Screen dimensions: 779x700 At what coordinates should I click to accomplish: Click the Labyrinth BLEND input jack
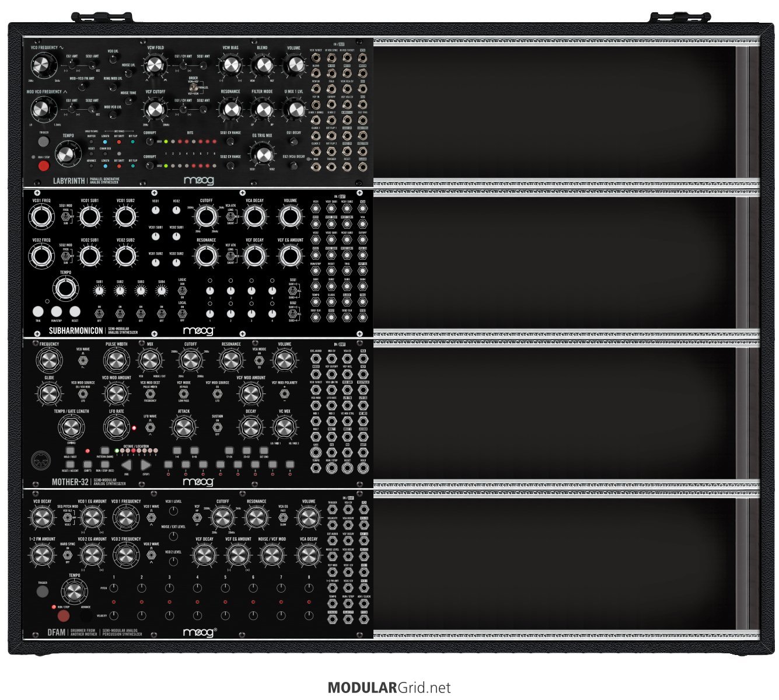[x=316, y=73]
